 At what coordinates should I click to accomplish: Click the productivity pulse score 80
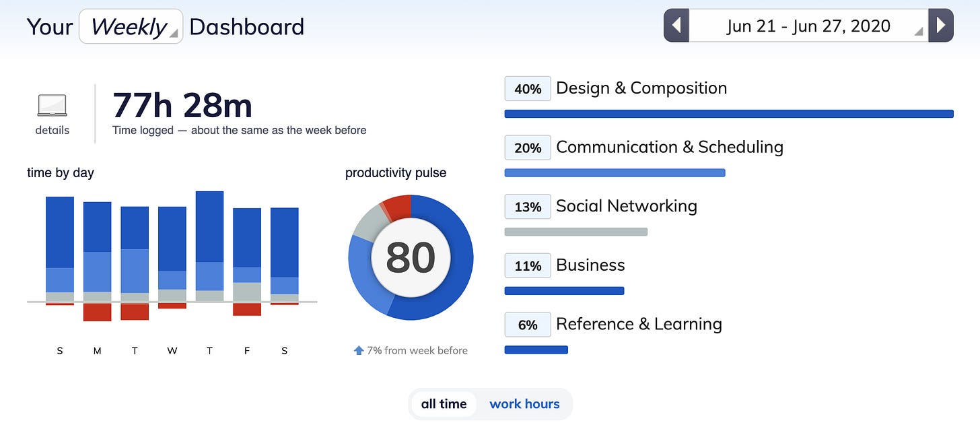click(411, 257)
